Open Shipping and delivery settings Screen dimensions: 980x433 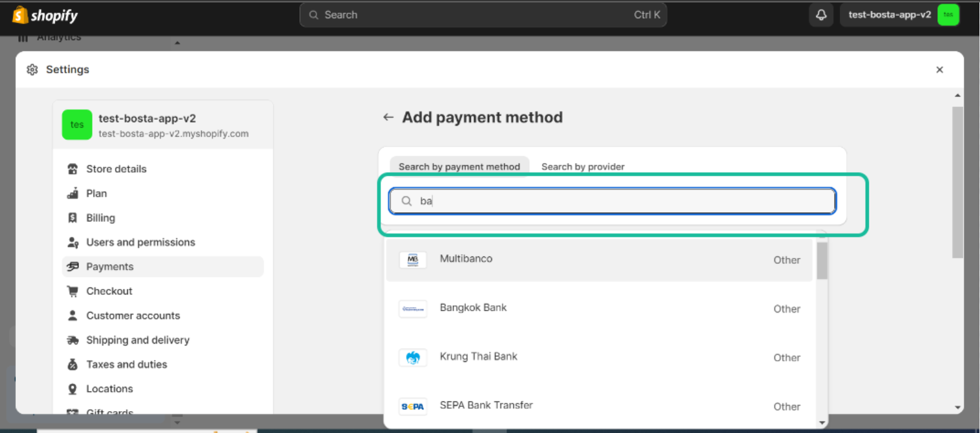(163, 340)
